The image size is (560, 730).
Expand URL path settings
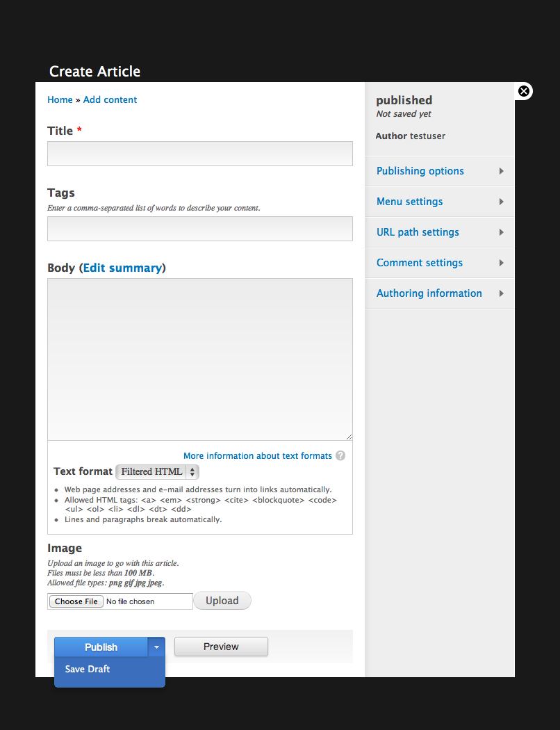[417, 232]
